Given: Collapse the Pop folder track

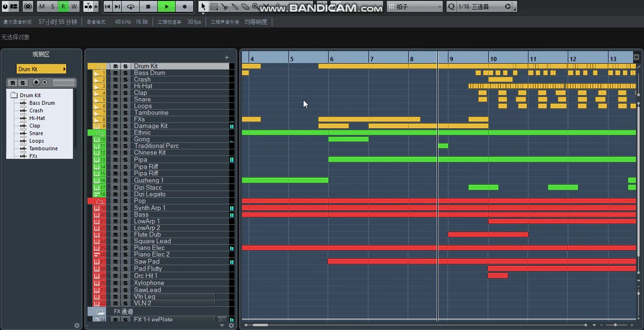Looking at the screenshot, I should tap(99, 201).
